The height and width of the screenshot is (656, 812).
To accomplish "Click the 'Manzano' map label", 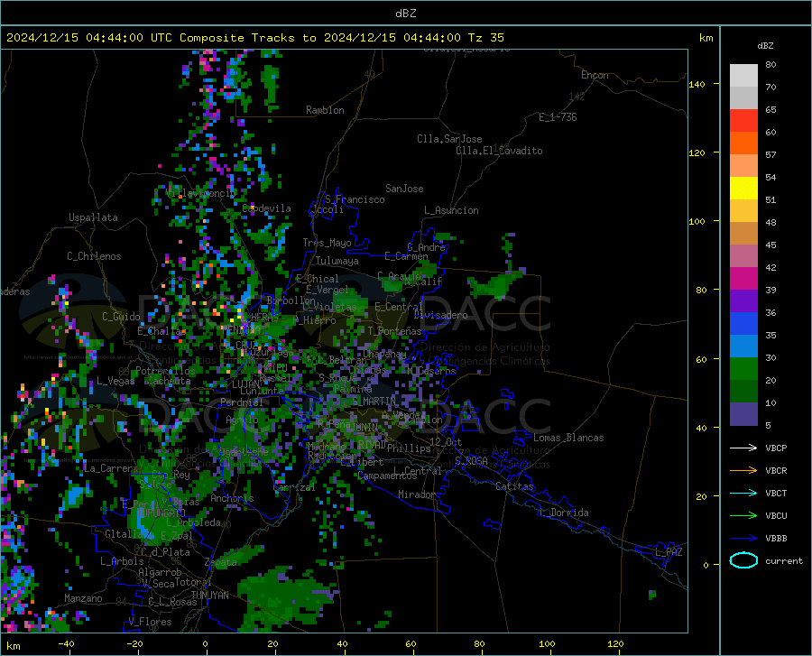I will 83,598.
